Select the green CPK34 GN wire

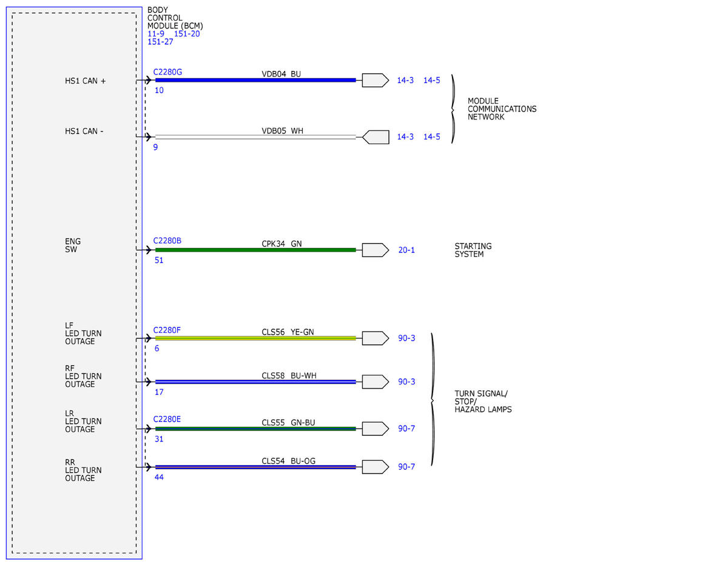tap(255, 250)
